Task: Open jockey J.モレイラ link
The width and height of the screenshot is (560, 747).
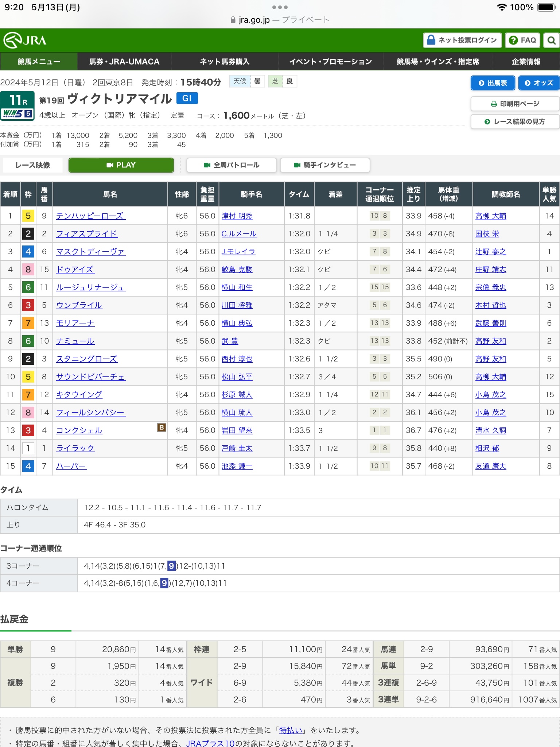Action: pos(238,252)
